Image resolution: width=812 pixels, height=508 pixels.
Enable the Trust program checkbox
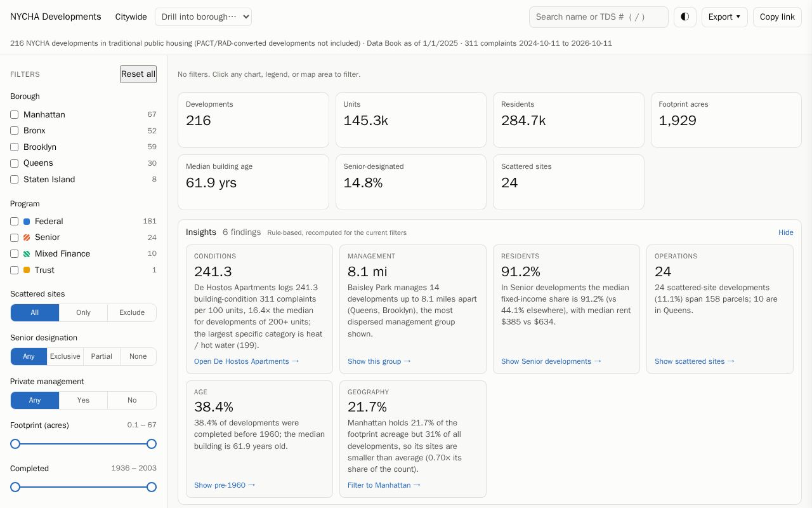[14, 270]
